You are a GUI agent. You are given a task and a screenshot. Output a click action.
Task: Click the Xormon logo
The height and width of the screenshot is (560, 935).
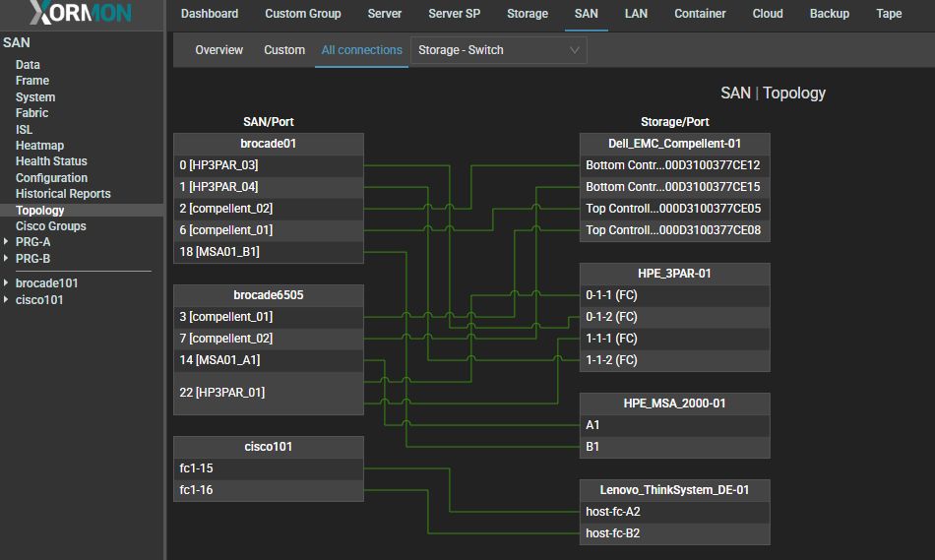tap(81, 14)
